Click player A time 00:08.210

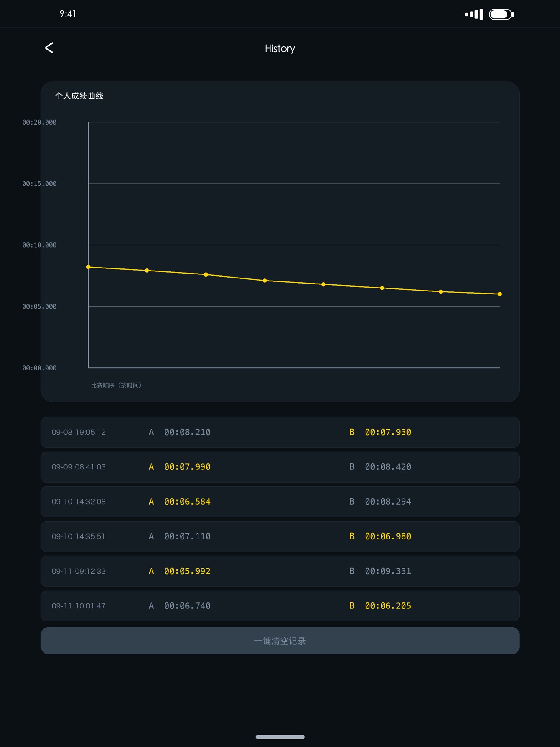click(x=187, y=432)
